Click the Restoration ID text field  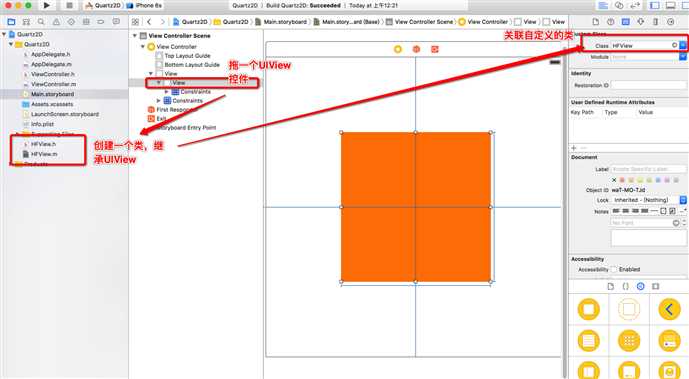point(649,85)
